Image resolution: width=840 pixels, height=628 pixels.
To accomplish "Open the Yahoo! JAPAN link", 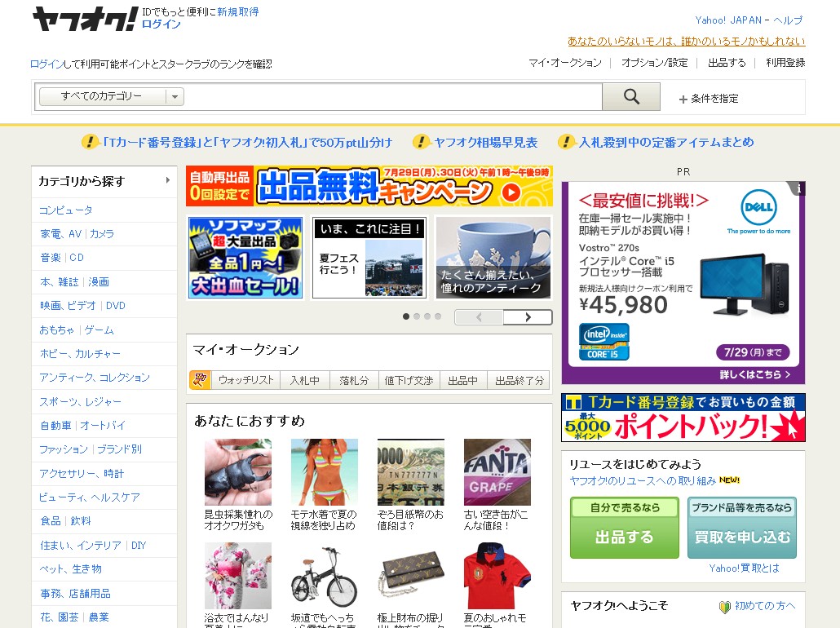I will tap(728, 20).
